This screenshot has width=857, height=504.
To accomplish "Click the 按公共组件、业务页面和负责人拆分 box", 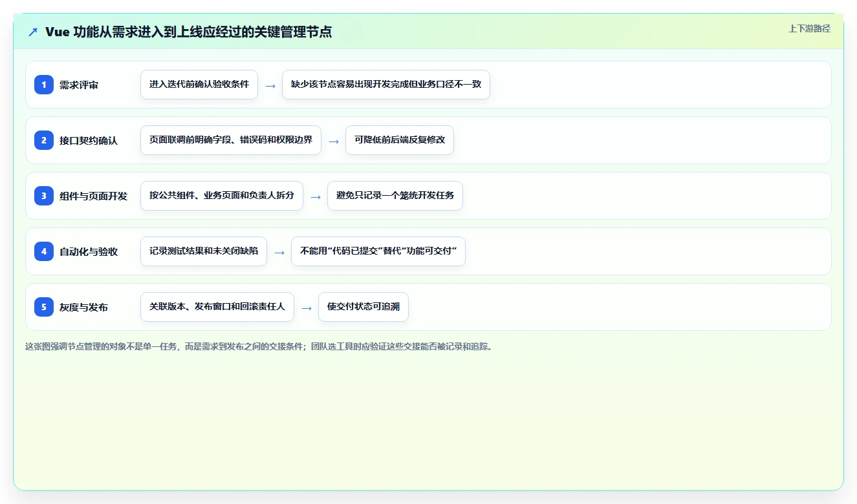I will click(222, 196).
